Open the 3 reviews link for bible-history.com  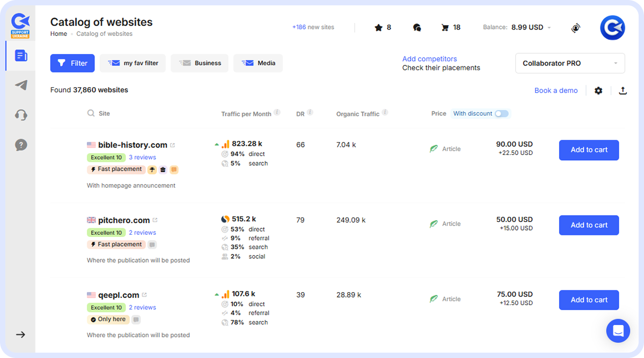click(142, 157)
